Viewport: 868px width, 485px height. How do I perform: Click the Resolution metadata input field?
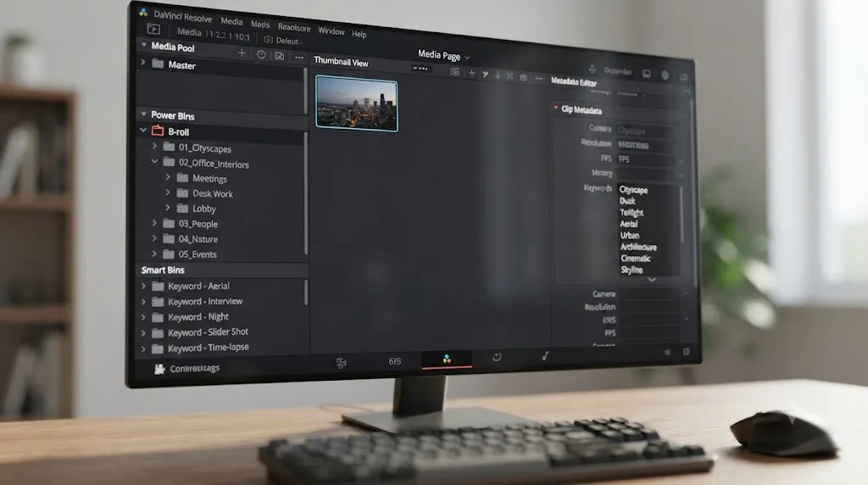(x=644, y=145)
